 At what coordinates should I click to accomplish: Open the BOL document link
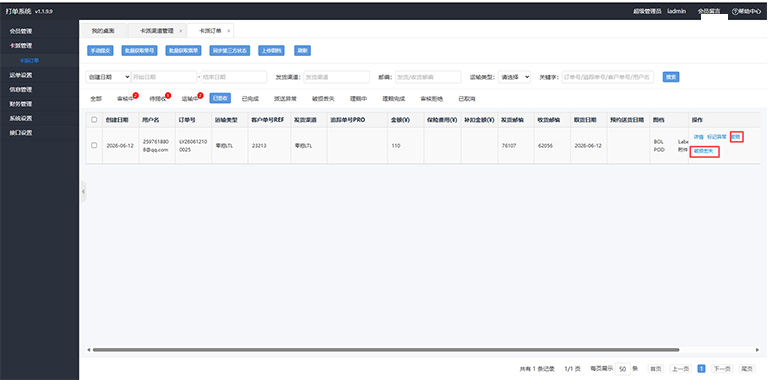(659, 142)
